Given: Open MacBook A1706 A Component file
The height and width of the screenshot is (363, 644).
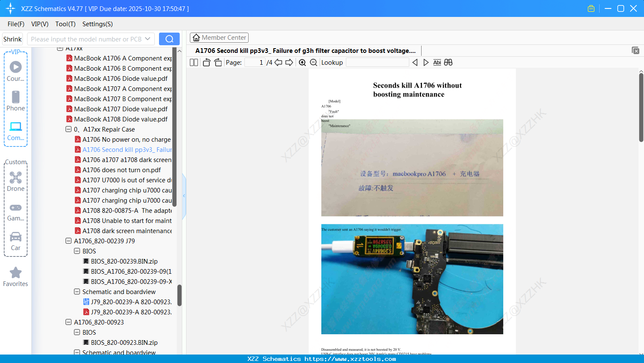Looking at the screenshot, I should (x=119, y=58).
